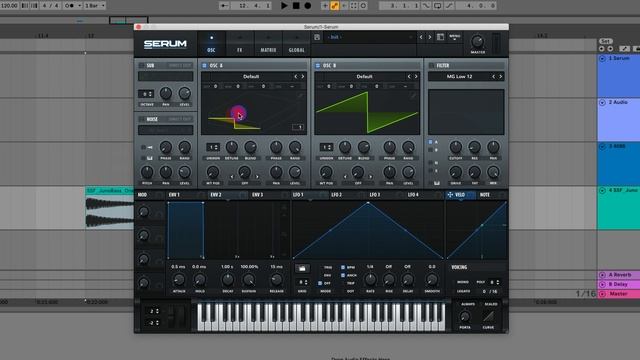
Task: Toggle the orange automation arm button in Ableton
Action: [335, 6]
